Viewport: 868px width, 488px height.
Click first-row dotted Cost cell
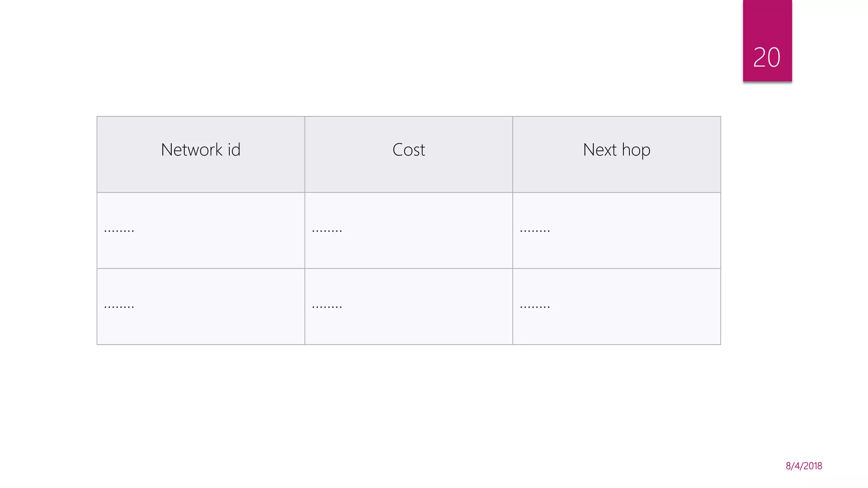(409, 230)
